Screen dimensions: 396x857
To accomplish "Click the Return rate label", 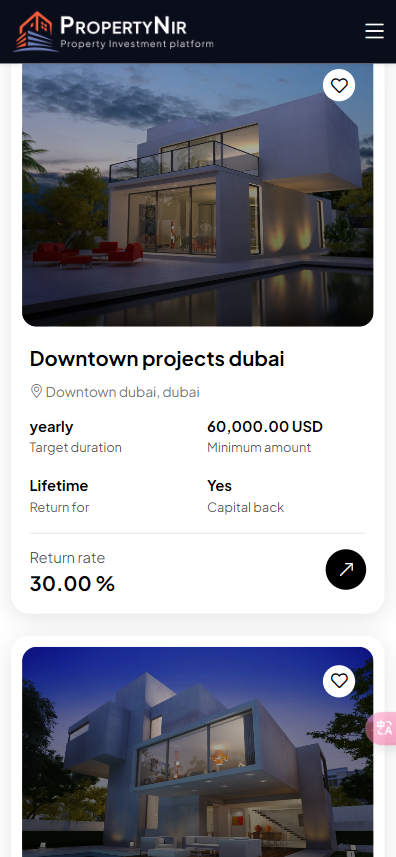I will tap(67, 557).
